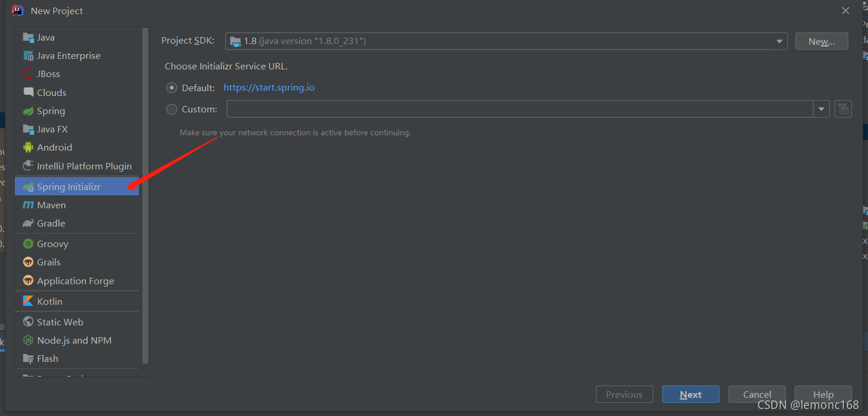The image size is (868, 416).
Task: Select IntelliJ Platform Plugin project type
Action: pos(77,167)
